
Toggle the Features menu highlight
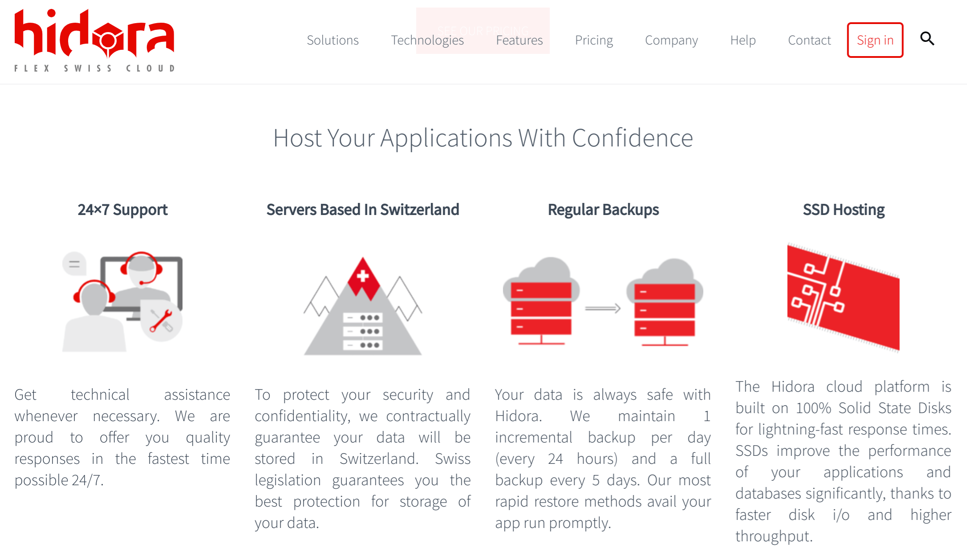pos(519,39)
